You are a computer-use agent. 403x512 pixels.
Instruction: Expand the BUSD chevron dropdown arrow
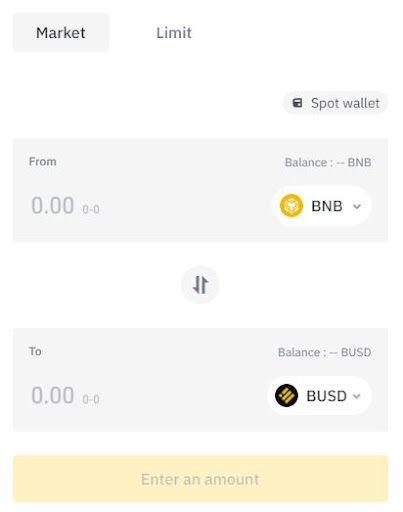tap(357, 396)
